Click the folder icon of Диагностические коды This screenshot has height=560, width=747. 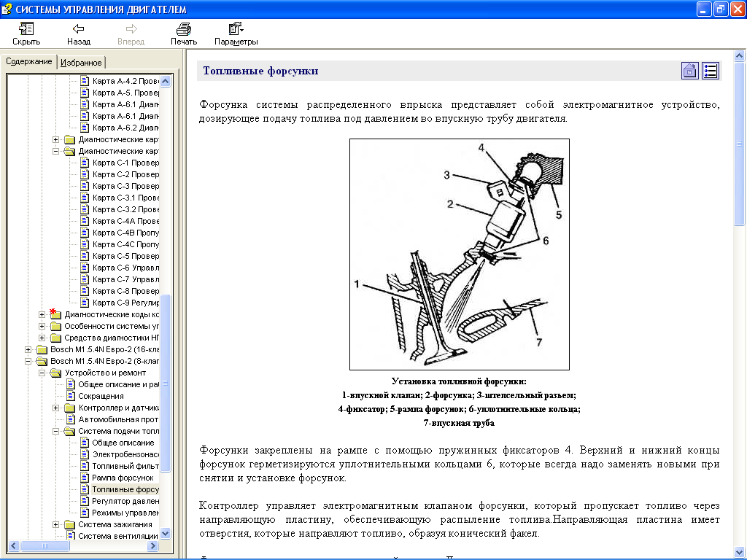(x=55, y=314)
